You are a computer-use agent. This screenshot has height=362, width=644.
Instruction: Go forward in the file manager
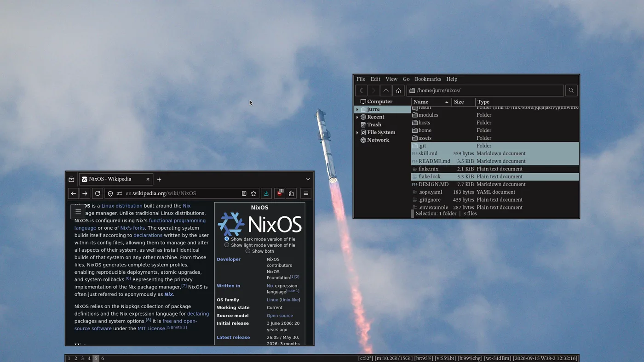(374, 90)
